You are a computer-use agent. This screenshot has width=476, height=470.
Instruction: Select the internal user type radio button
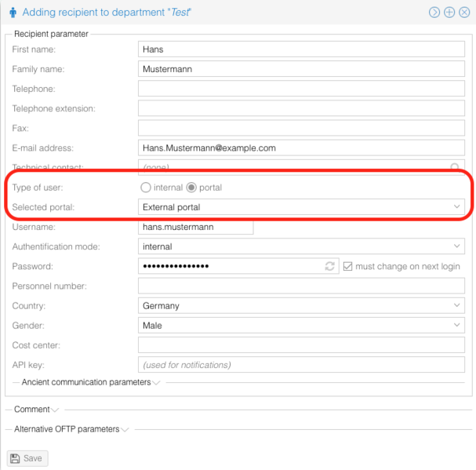pyautogui.click(x=146, y=188)
